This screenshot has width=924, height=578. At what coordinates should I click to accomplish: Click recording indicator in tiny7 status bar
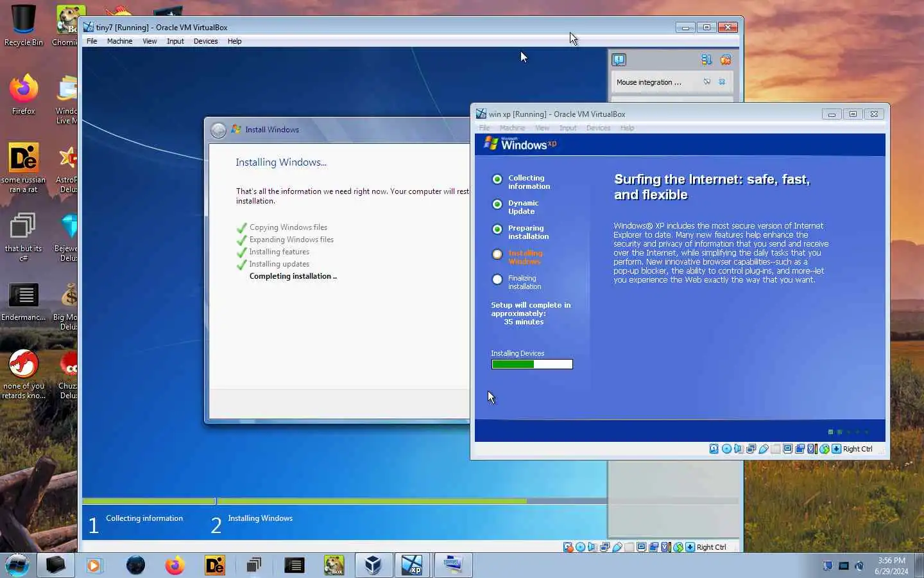(x=654, y=547)
